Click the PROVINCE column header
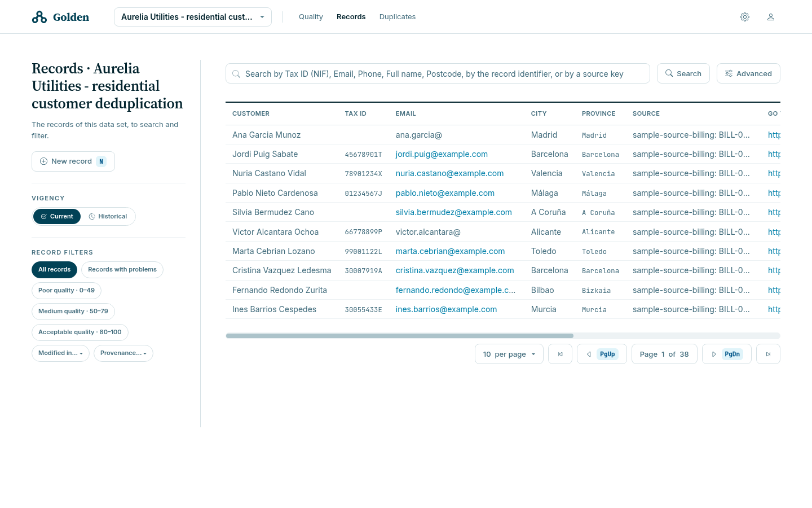 tap(599, 113)
